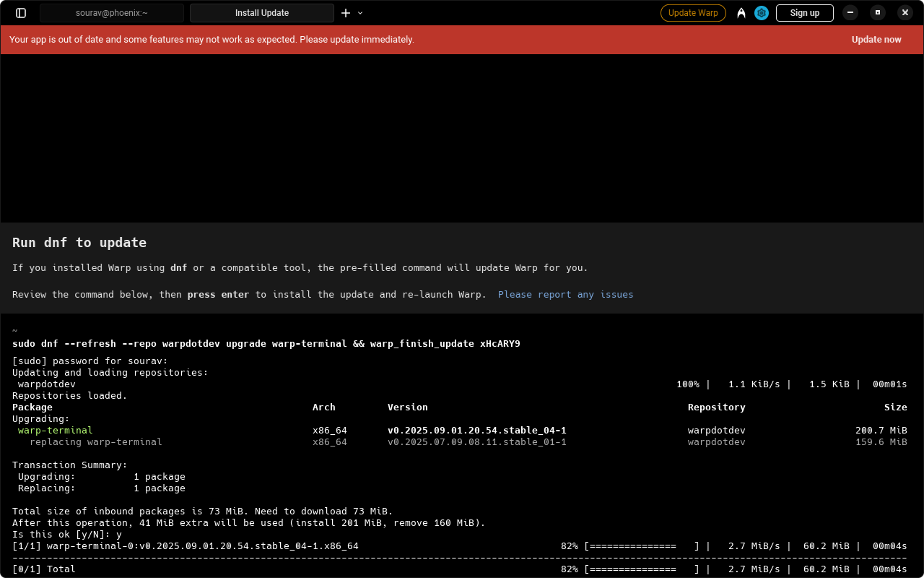924x578 pixels.
Task: Collapse the update command block
Action: point(14,330)
